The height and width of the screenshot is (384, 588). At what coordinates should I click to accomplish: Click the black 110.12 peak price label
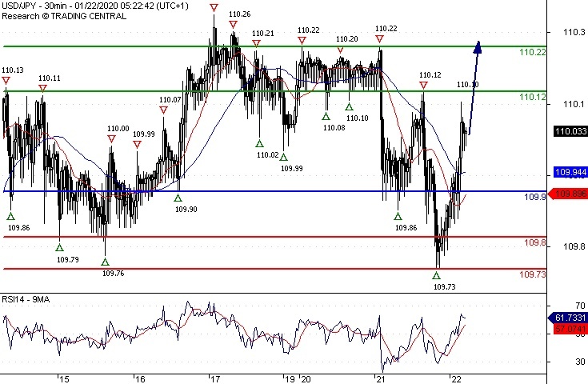pos(430,75)
